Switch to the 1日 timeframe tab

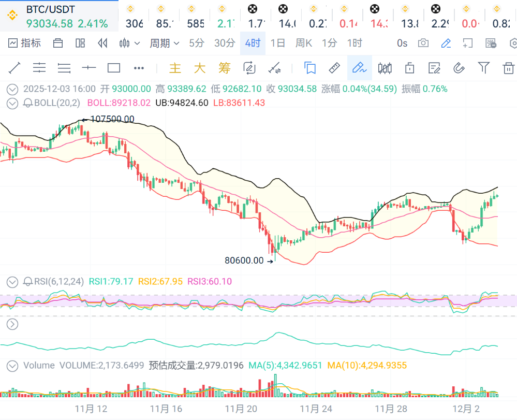tap(278, 43)
